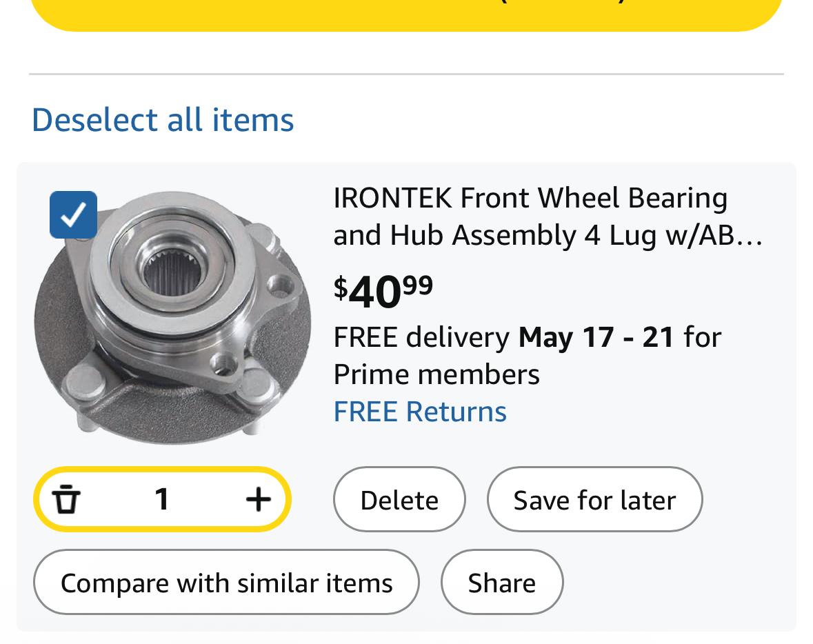Screen dimensions: 813x644
Task: Select the quantity number 1 field
Action: (x=162, y=499)
